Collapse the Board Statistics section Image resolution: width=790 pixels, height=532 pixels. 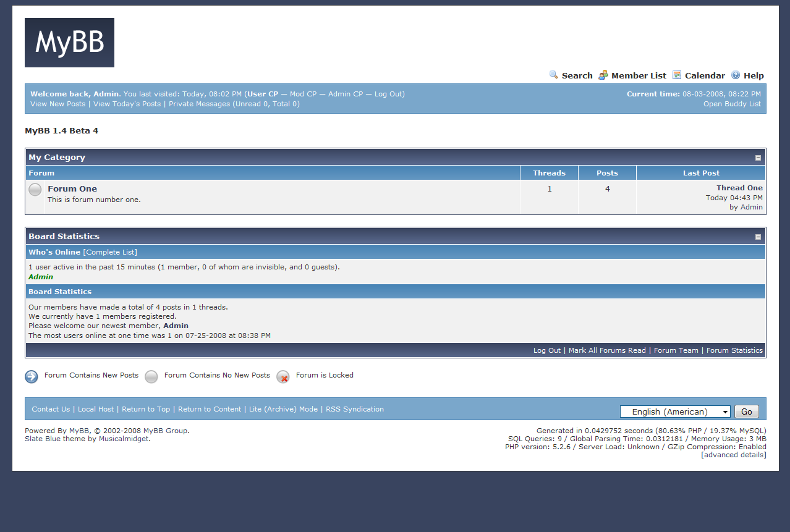point(758,237)
